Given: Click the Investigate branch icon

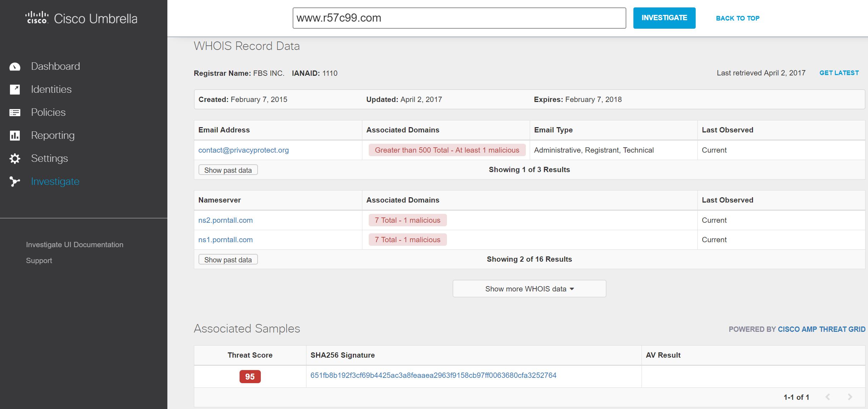Looking at the screenshot, I should [15, 182].
